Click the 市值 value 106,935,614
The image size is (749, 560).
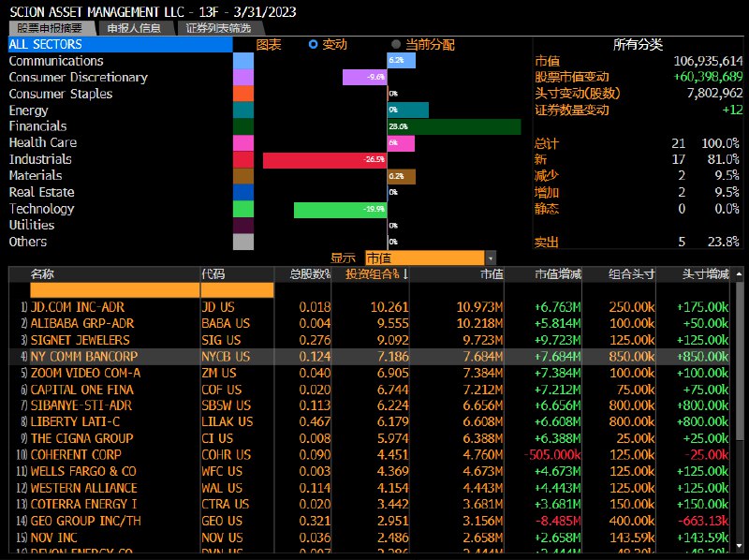point(708,61)
